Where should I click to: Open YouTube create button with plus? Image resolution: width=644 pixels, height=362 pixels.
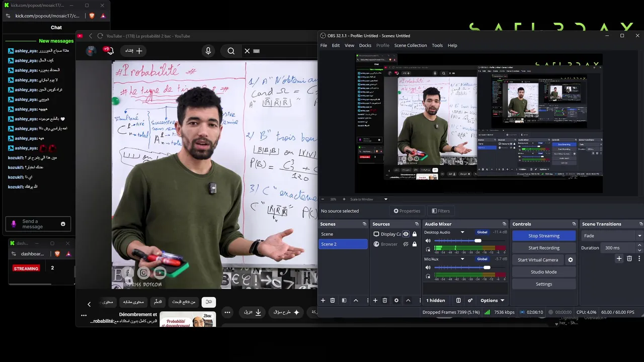tap(133, 51)
